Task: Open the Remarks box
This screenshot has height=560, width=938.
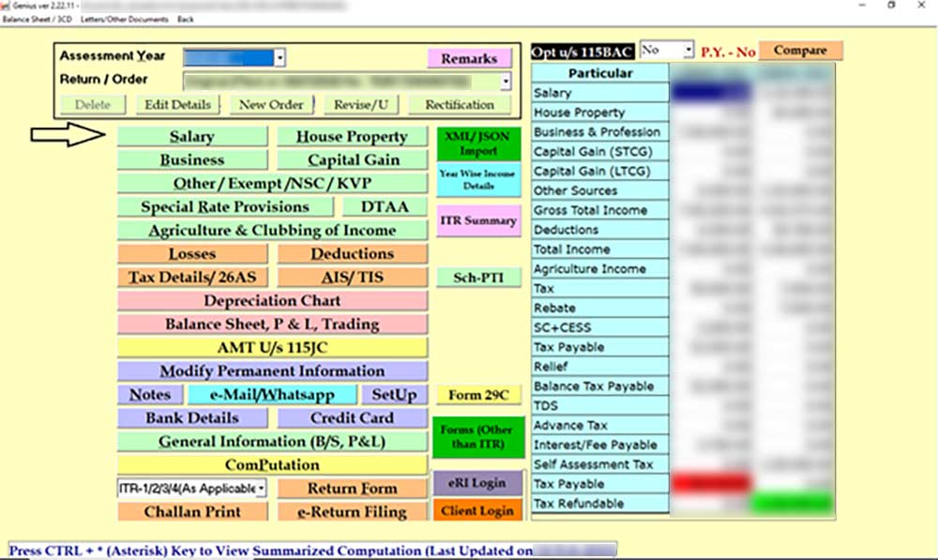Action: pos(469,58)
